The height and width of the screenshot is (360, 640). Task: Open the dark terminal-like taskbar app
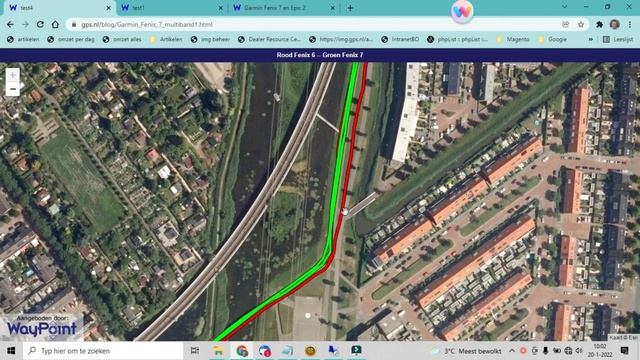356,351
